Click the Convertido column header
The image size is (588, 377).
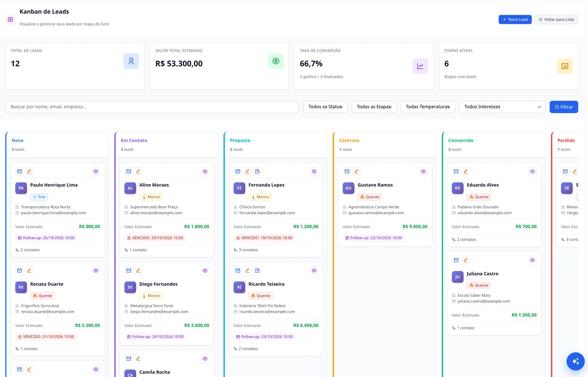(x=461, y=140)
